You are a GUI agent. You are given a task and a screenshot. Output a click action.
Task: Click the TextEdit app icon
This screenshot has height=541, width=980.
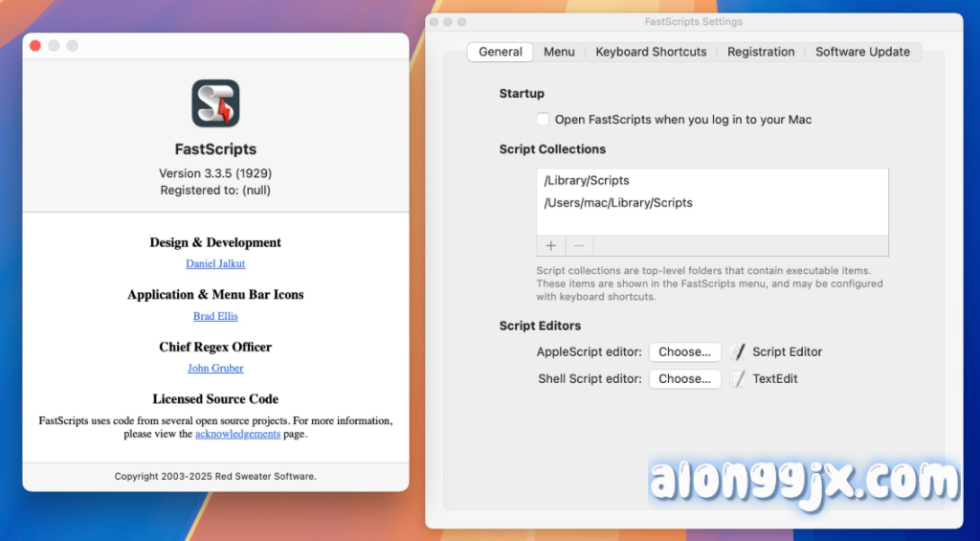(738, 378)
